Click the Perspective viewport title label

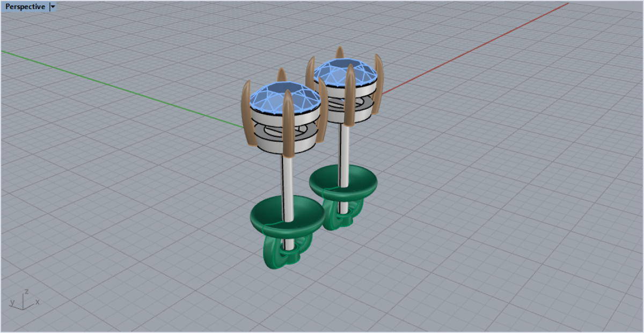point(25,7)
